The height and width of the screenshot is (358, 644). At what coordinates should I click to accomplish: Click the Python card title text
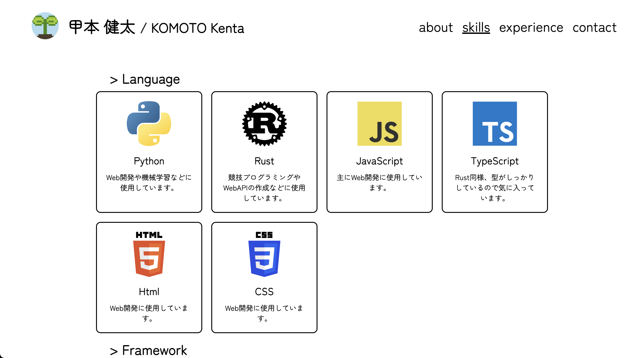(149, 161)
